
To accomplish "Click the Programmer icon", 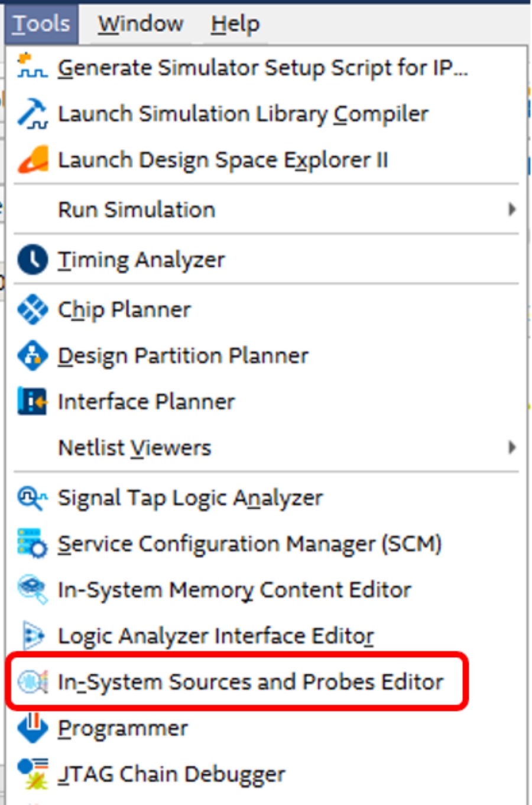I will click(x=32, y=728).
